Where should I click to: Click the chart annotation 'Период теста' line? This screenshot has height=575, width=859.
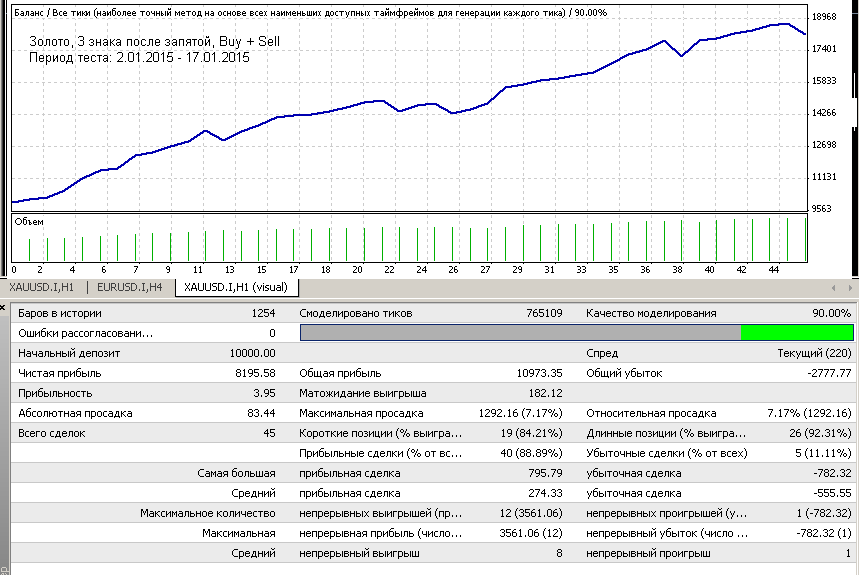[139, 58]
